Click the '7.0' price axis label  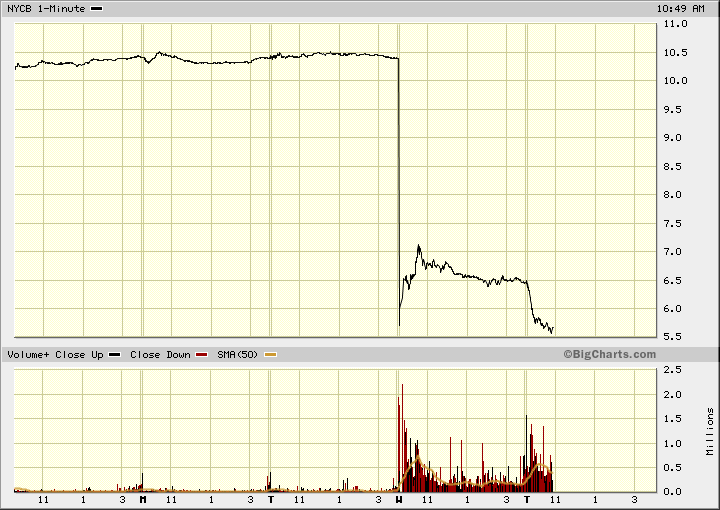[673, 252]
